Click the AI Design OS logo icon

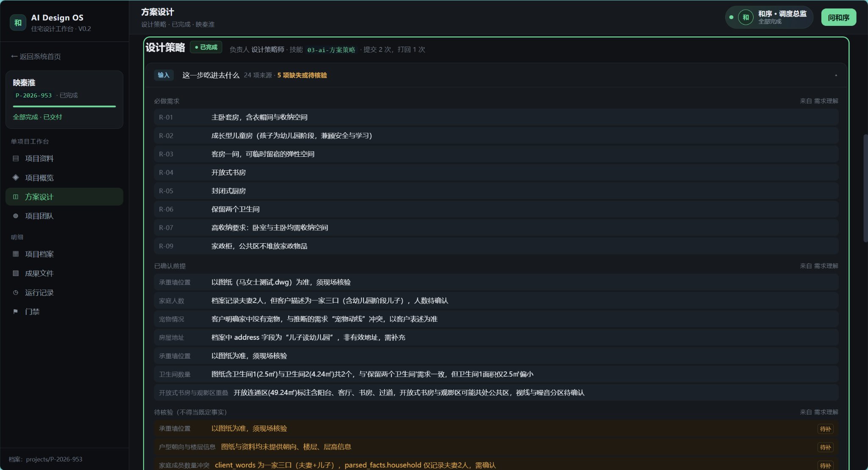[x=18, y=22]
